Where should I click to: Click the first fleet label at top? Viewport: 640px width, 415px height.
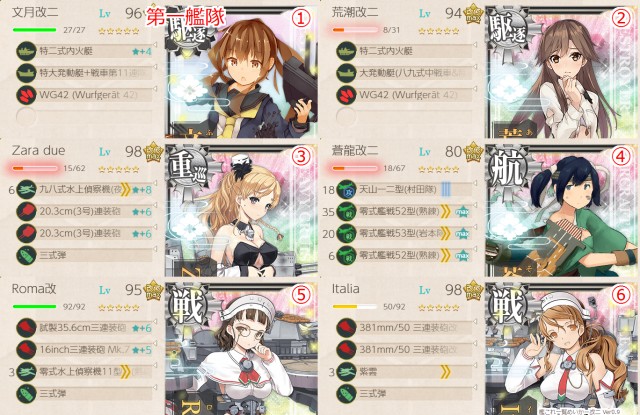[186, 17]
